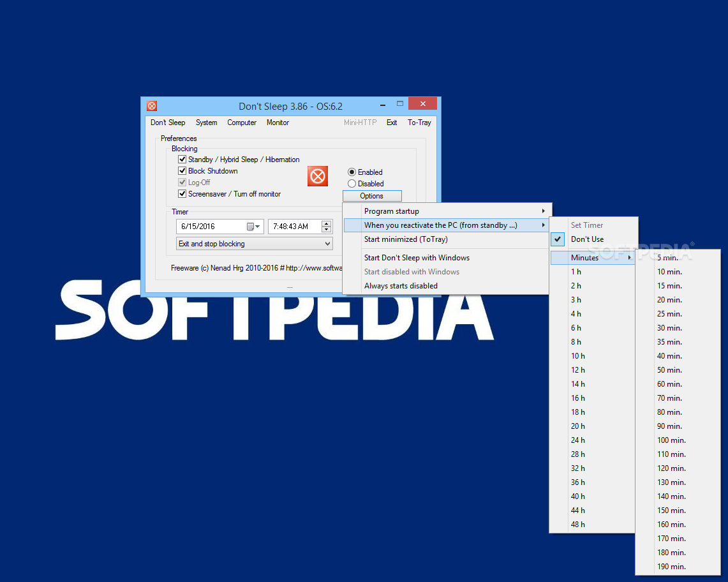Toggle Screensaver / Turn off monitor checkbox
This screenshot has height=582, width=728.
(182, 194)
